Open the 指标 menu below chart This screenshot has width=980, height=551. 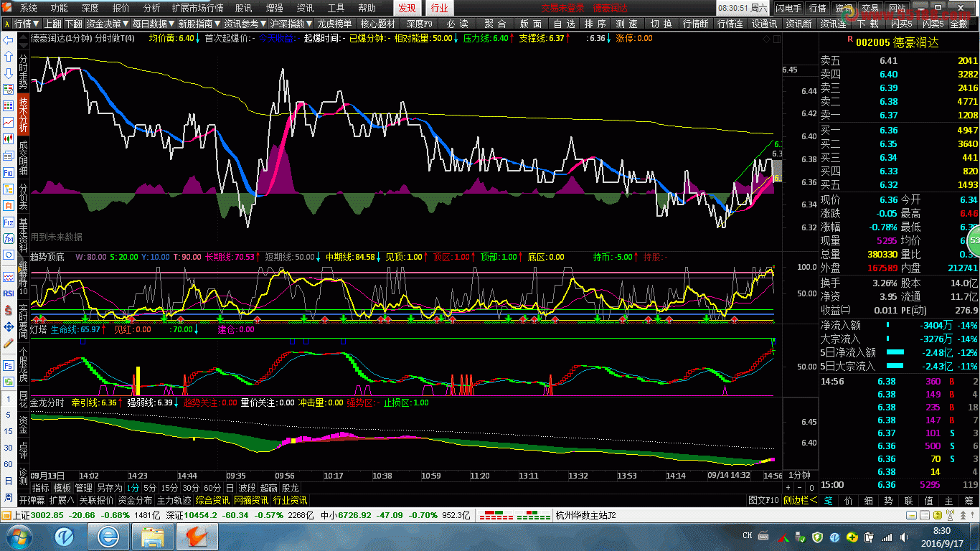pos(41,488)
